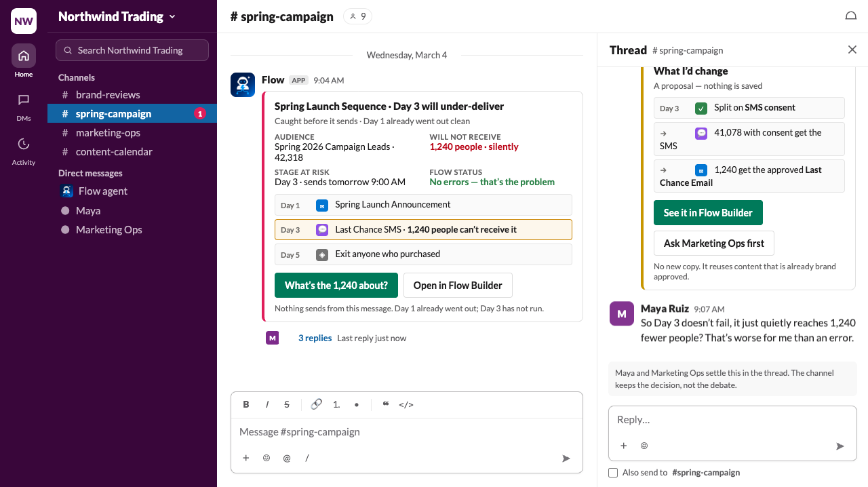Open the member count button showing 9
Screen dimensions: 868x487
pos(357,16)
